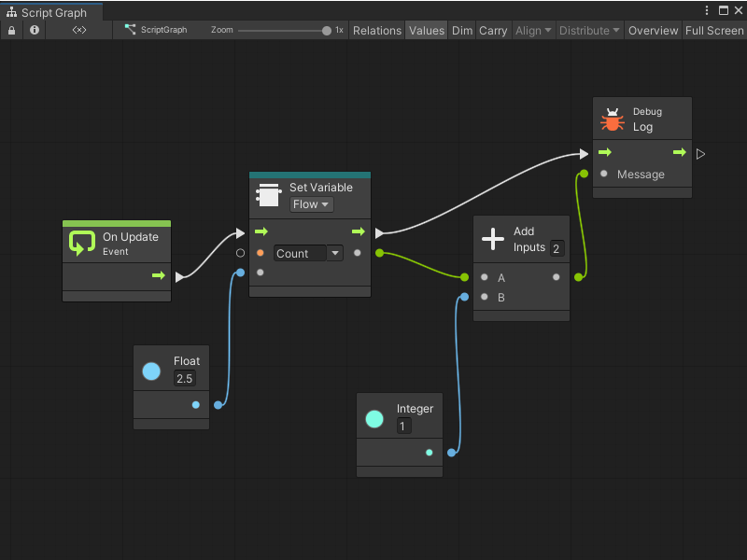Click the ScriptGraph icon in the toolbar
Image resolution: width=747 pixels, height=560 pixels.
pyautogui.click(x=131, y=30)
